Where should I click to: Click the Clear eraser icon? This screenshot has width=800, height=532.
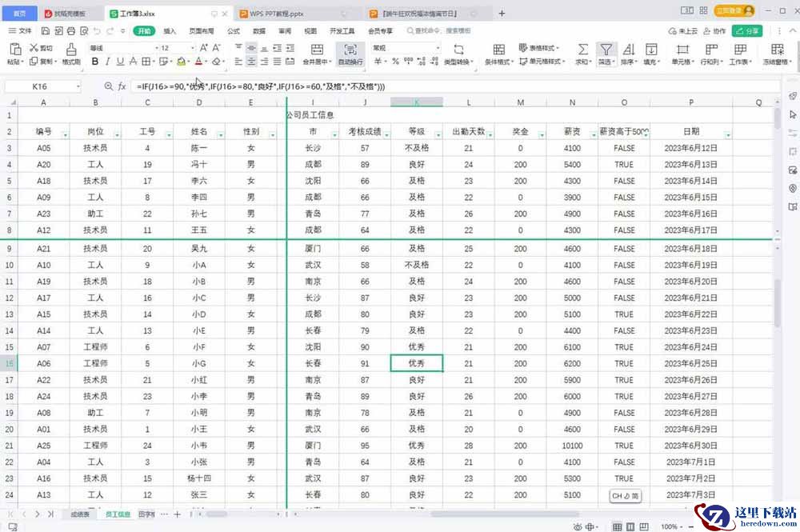click(216, 62)
